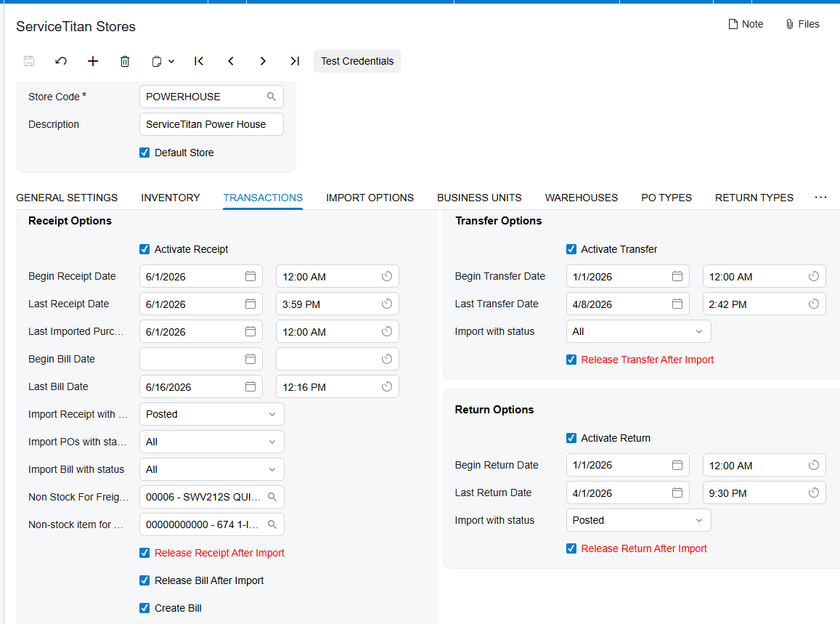The width and height of the screenshot is (840, 624).
Task: Open time picker for Last Transfer Date
Action: pos(814,304)
